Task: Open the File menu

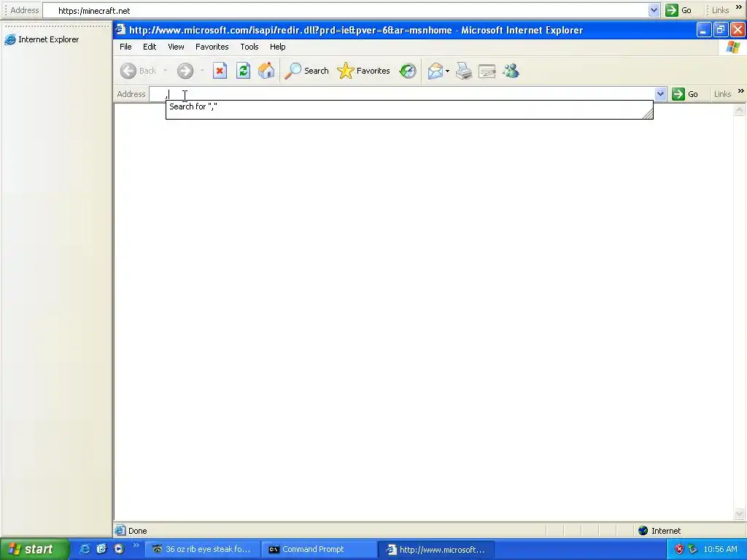Action: click(x=125, y=47)
